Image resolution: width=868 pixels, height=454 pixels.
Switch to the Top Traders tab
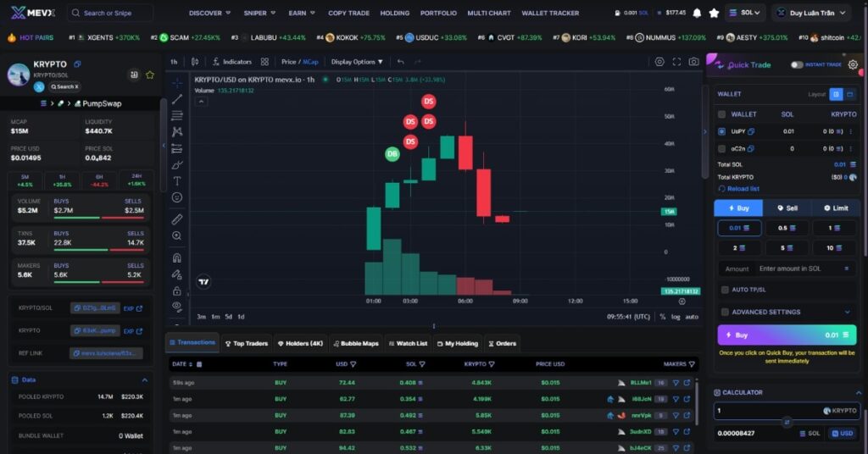pyautogui.click(x=247, y=343)
